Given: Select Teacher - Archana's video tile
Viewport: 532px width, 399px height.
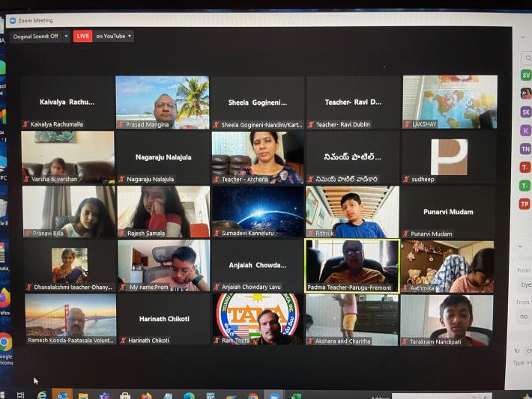Looking at the screenshot, I should (x=258, y=158).
